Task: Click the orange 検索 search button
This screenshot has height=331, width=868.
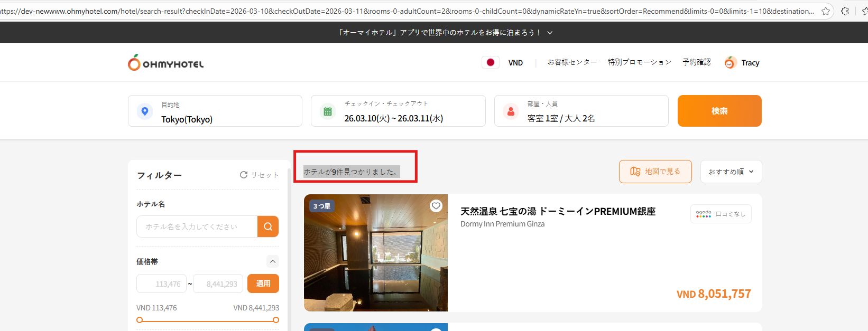Action: 719,111
